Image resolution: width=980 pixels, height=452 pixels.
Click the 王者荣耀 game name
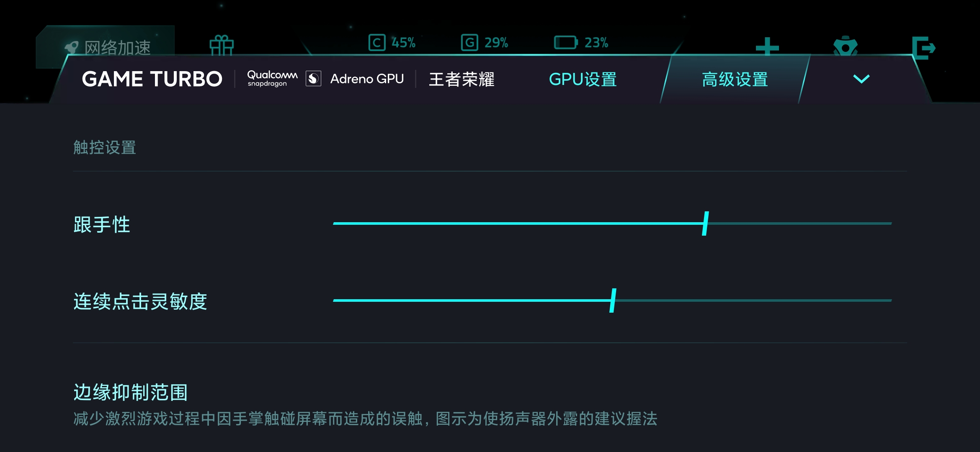[x=462, y=79]
